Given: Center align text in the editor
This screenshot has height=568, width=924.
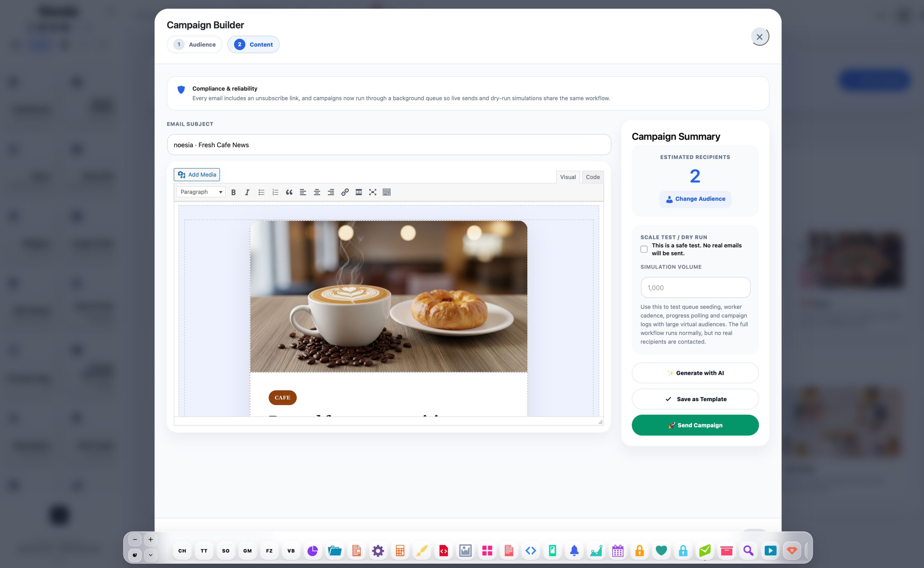Looking at the screenshot, I should coord(317,192).
